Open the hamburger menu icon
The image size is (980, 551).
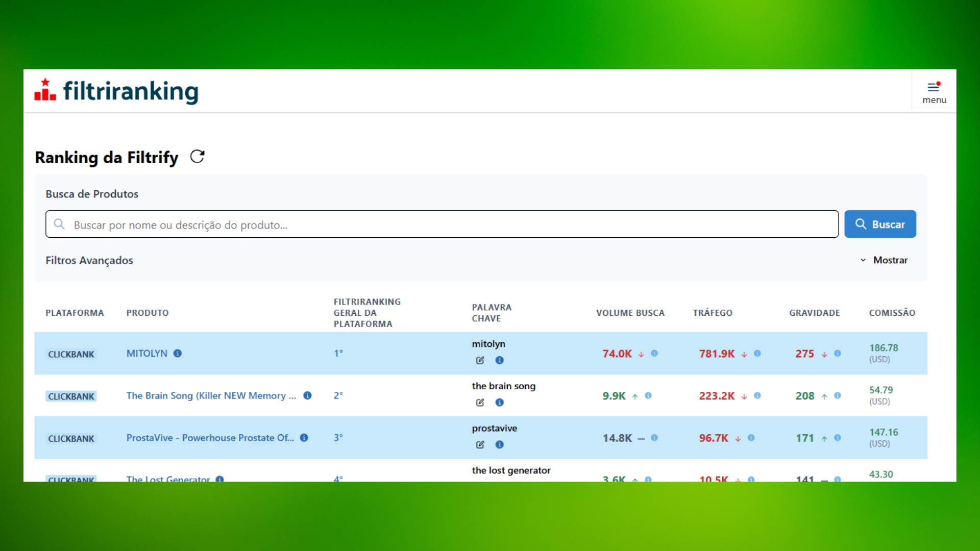[x=934, y=87]
